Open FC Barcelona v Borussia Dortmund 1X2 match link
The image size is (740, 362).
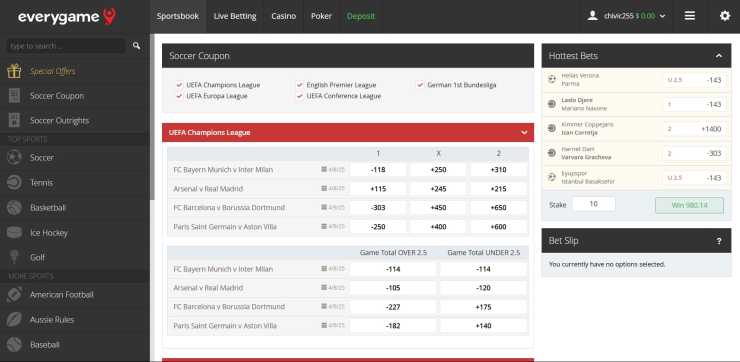229,208
